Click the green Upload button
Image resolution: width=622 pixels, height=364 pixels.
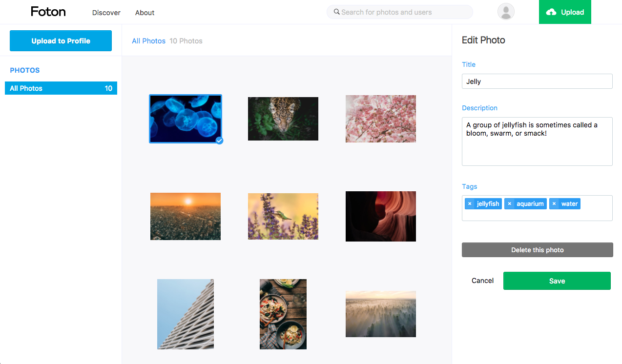point(565,12)
